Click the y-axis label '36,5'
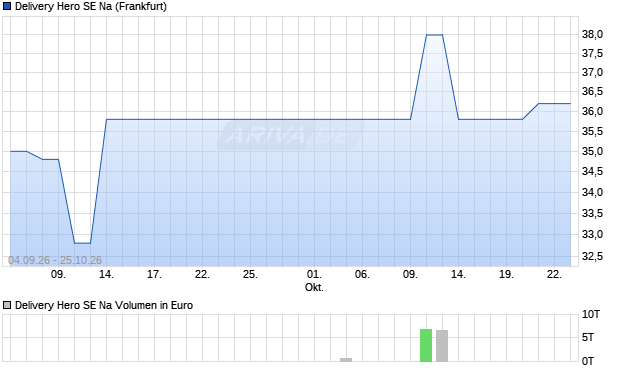 (592, 91)
